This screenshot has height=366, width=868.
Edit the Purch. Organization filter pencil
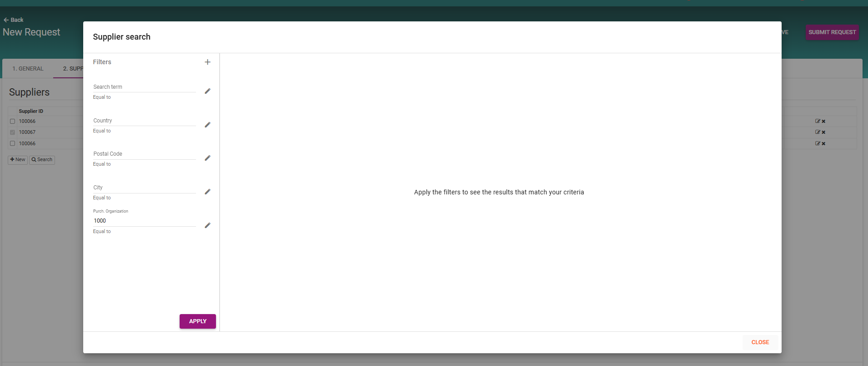(207, 225)
